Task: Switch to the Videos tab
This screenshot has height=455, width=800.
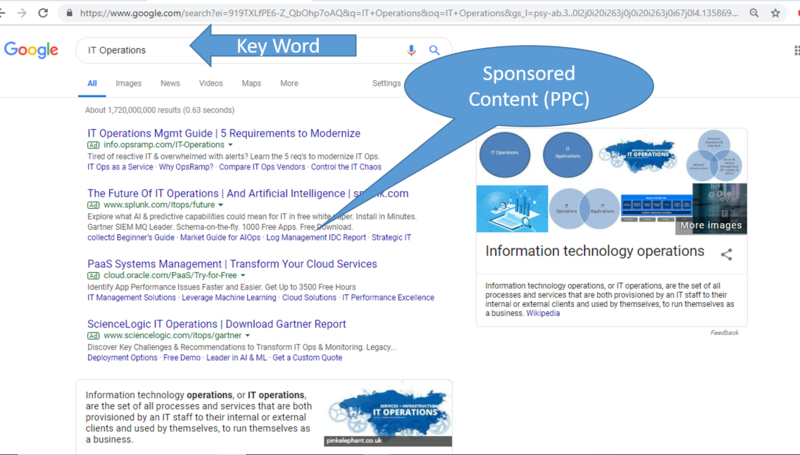Action: point(211,83)
